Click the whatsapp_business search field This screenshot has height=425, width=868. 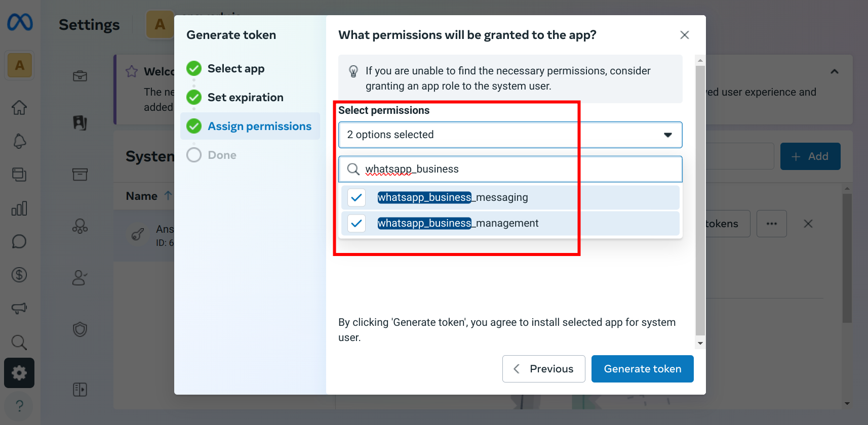(510, 169)
